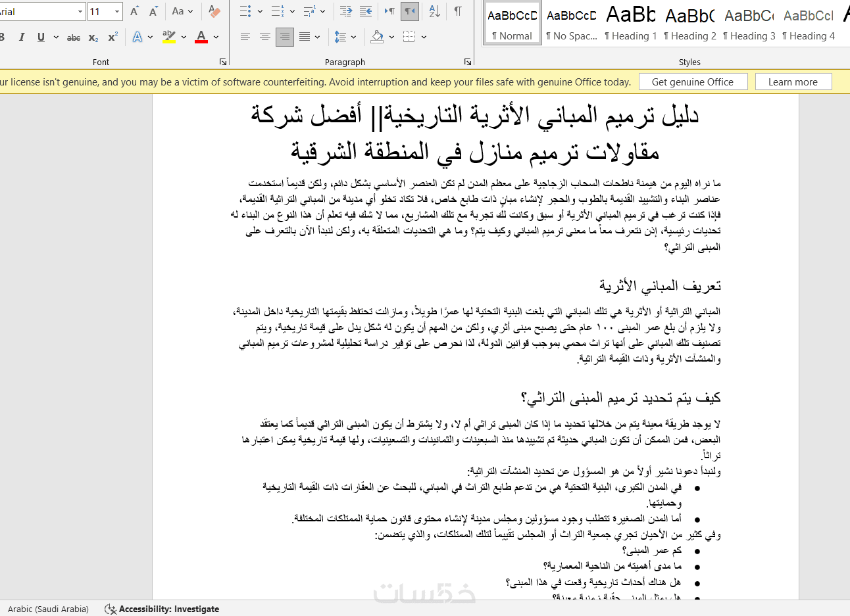Apply red font color
850x616 pixels.
point(202,37)
